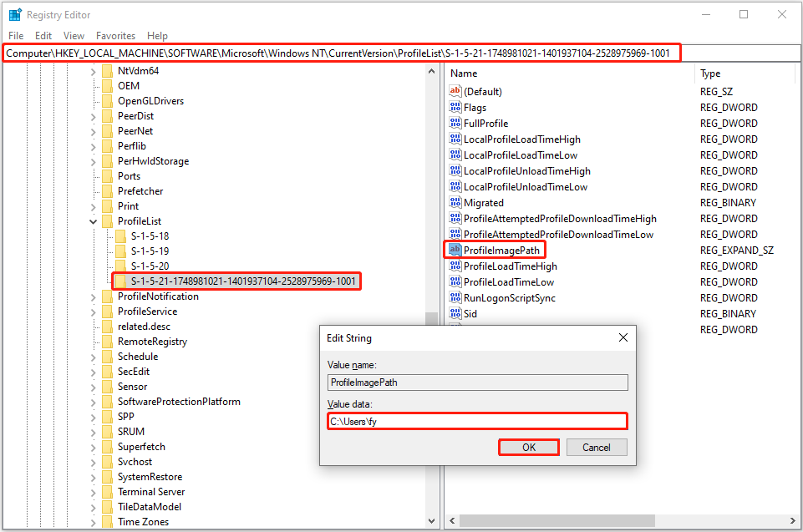Open the Edit menu
The image size is (803, 532).
[x=43, y=36]
